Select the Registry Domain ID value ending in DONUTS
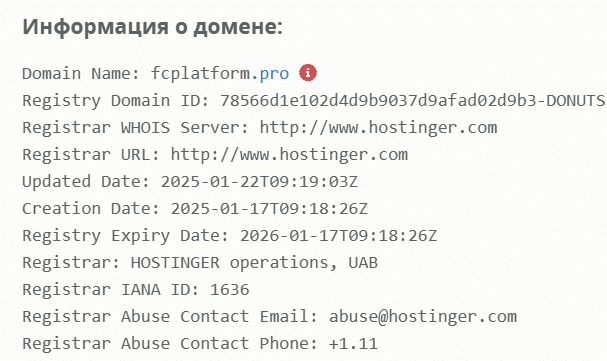Viewport: 607px width, 361px height. pos(412,101)
